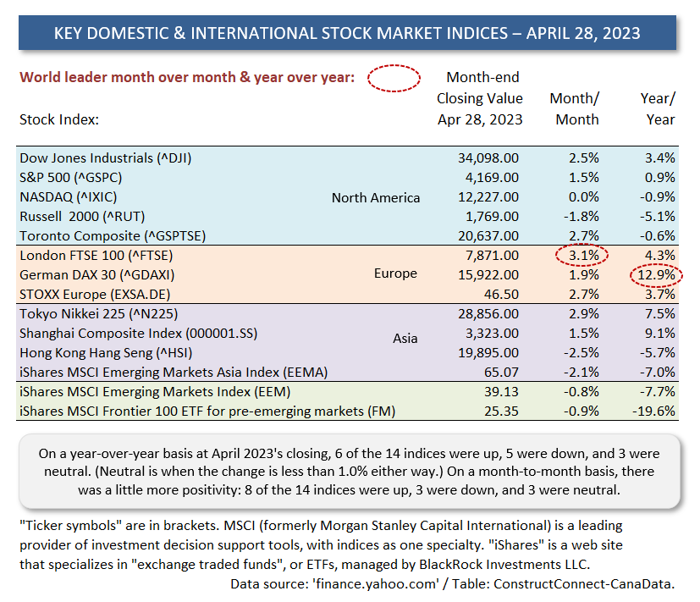The height and width of the screenshot is (602, 700).
Task: Select 'Tokyo Nikkei 225 (^N225)' label
Action: [99, 314]
